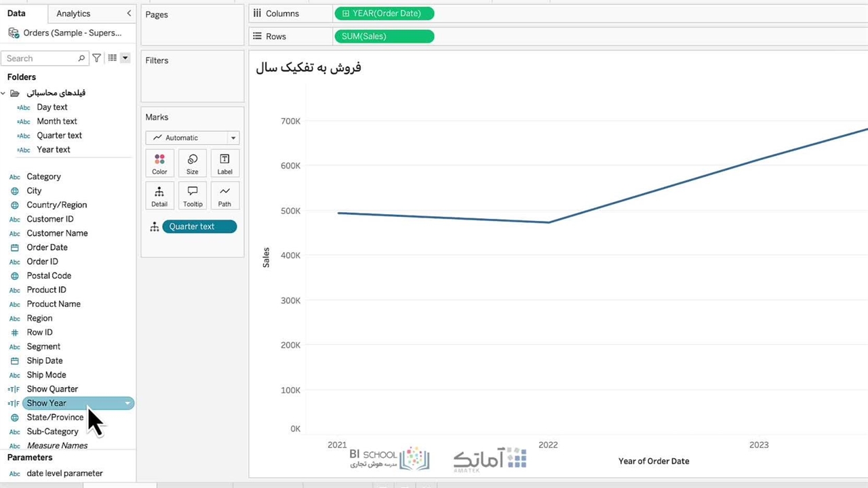
Task: Open the Color marks card
Action: (x=159, y=163)
